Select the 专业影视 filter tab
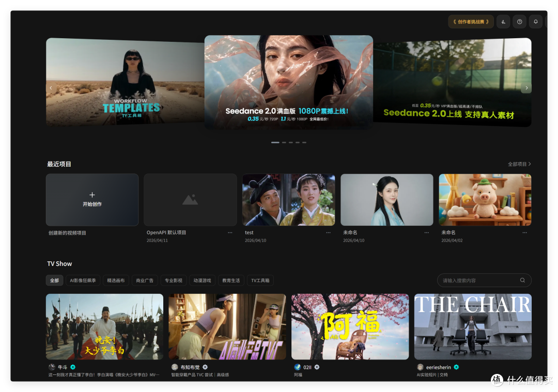Viewport: 558px width, 392px height. [x=174, y=280]
